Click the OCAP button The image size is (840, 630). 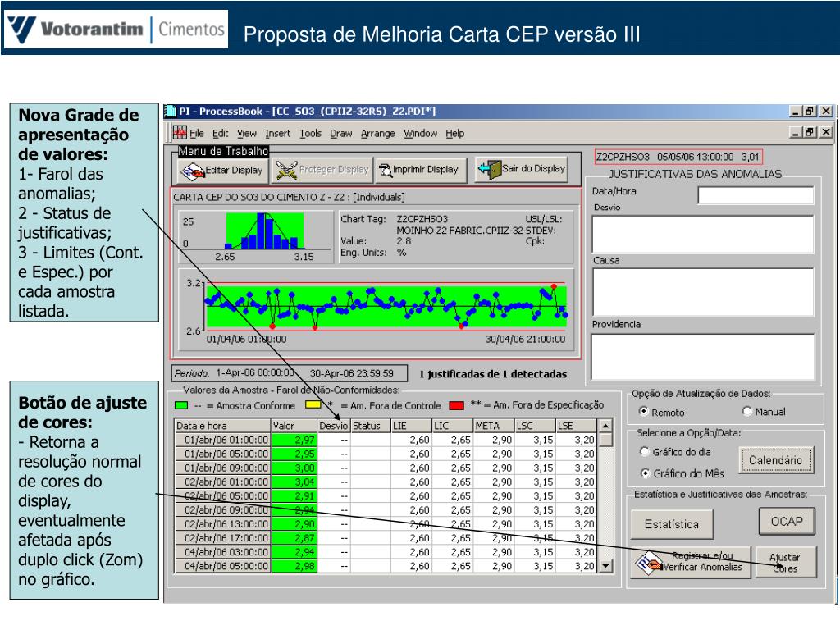[x=787, y=521]
